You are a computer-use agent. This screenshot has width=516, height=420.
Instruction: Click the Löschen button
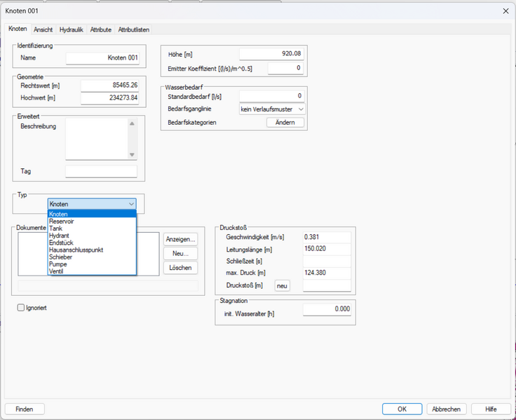tap(180, 268)
